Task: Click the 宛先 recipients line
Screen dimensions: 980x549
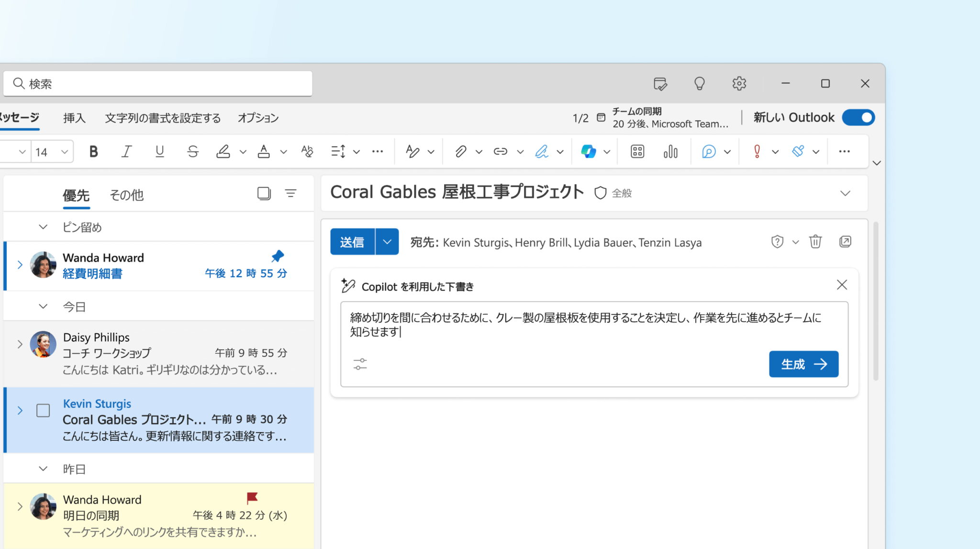Action: [556, 243]
